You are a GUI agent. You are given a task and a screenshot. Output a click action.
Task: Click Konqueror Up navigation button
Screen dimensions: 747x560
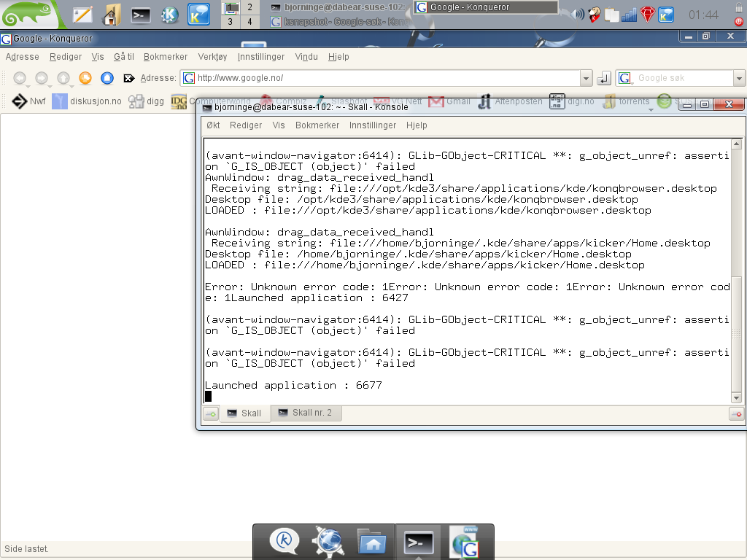coord(63,77)
